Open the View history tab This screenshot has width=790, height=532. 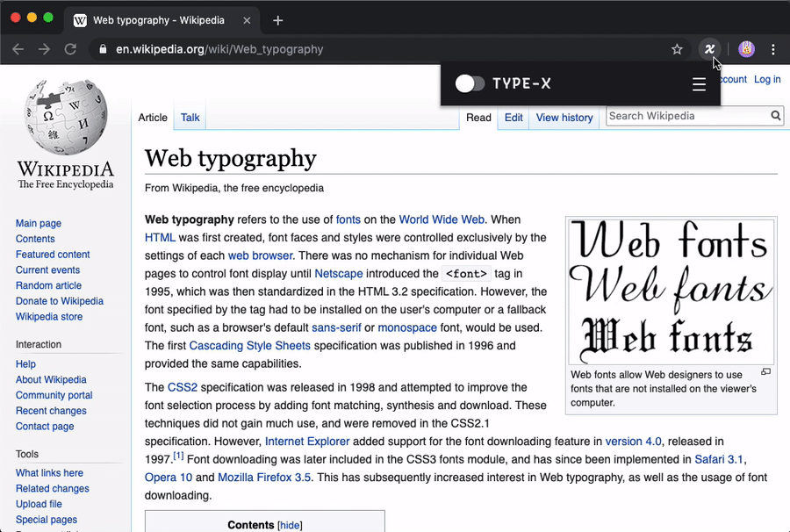(x=564, y=118)
